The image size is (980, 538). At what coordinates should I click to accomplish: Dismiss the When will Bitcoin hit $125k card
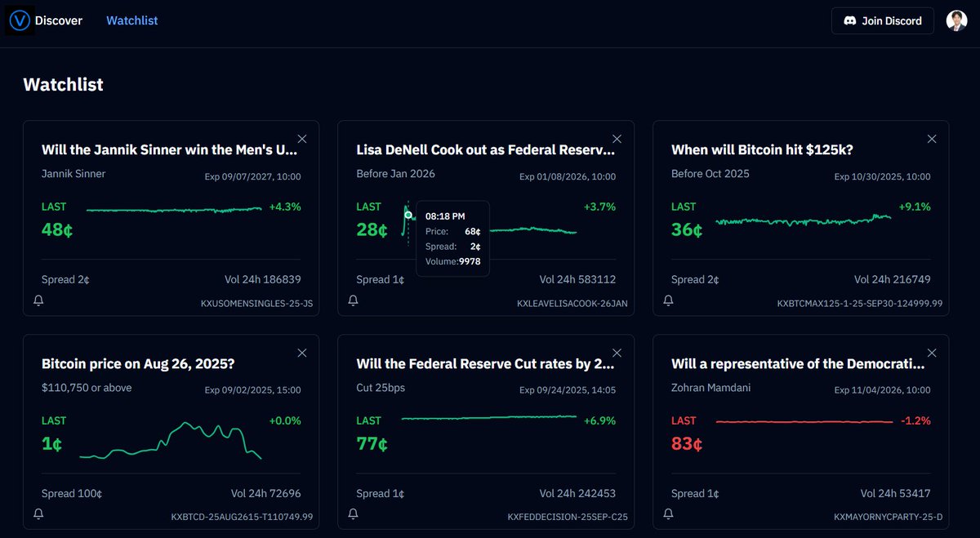pos(932,139)
